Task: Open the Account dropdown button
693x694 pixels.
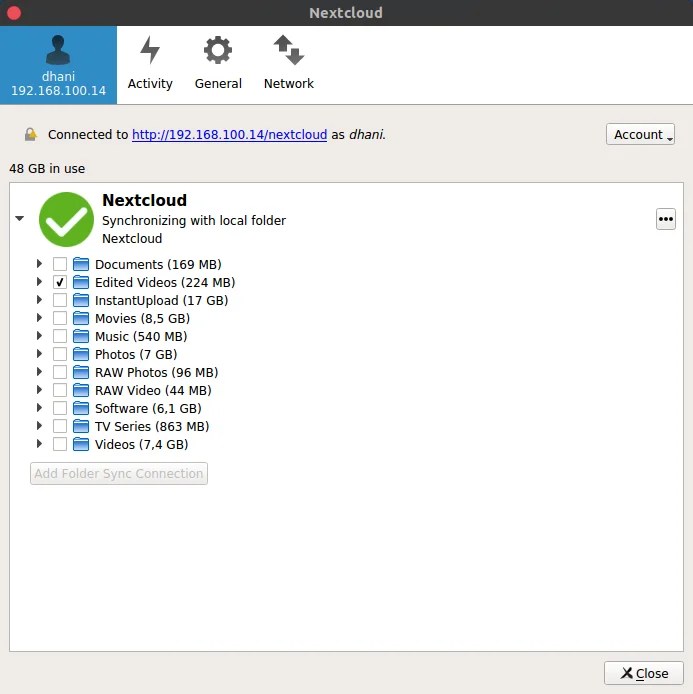Action: pos(640,134)
